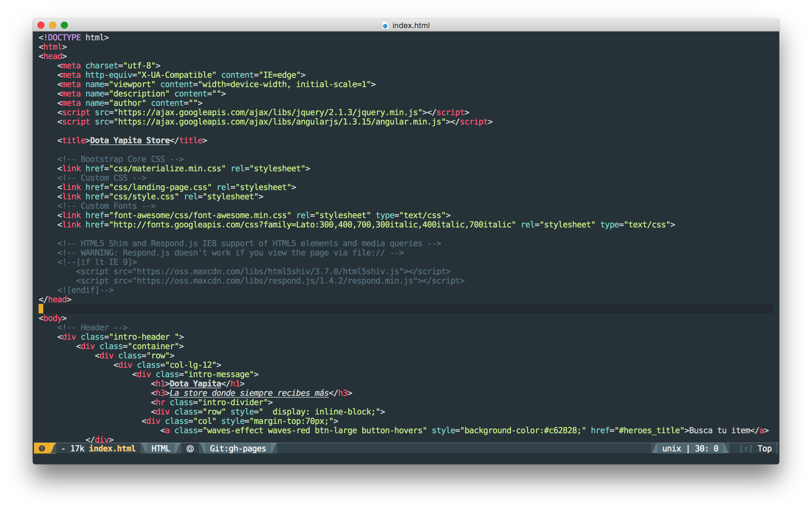Click the file proxy icon next to index.html title

click(385, 25)
